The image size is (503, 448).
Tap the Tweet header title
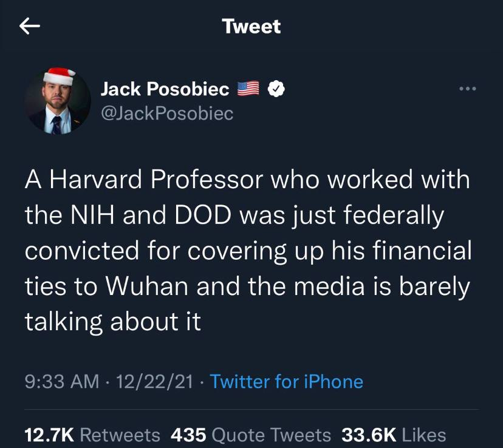251,26
